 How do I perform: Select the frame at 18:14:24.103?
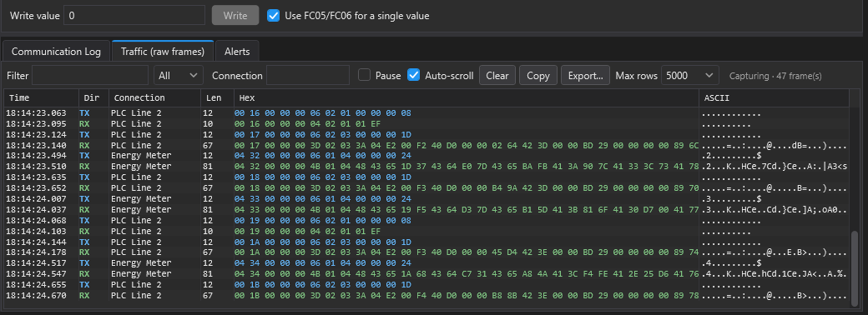click(x=426, y=231)
